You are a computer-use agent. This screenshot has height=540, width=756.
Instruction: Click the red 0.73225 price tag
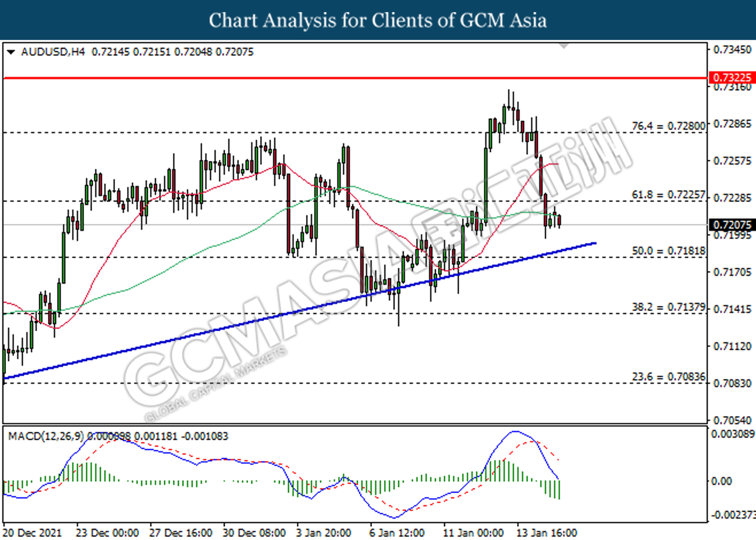coord(732,78)
